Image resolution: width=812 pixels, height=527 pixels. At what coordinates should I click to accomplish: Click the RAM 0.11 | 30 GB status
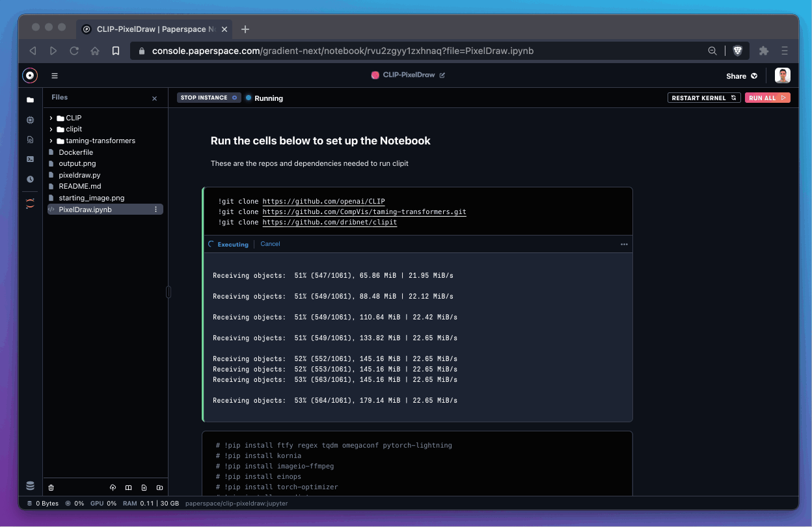pyautogui.click(x=150, y=504)
